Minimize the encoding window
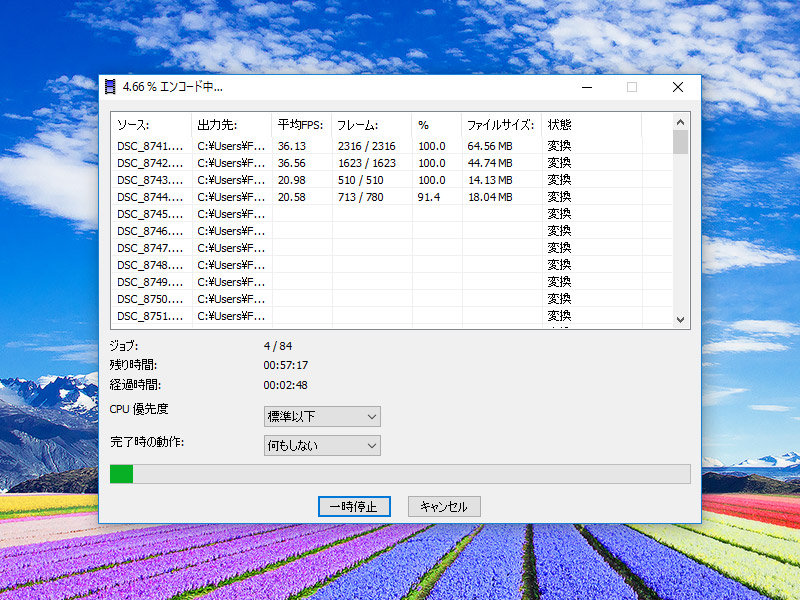The image size is (800, 600). 586,87
